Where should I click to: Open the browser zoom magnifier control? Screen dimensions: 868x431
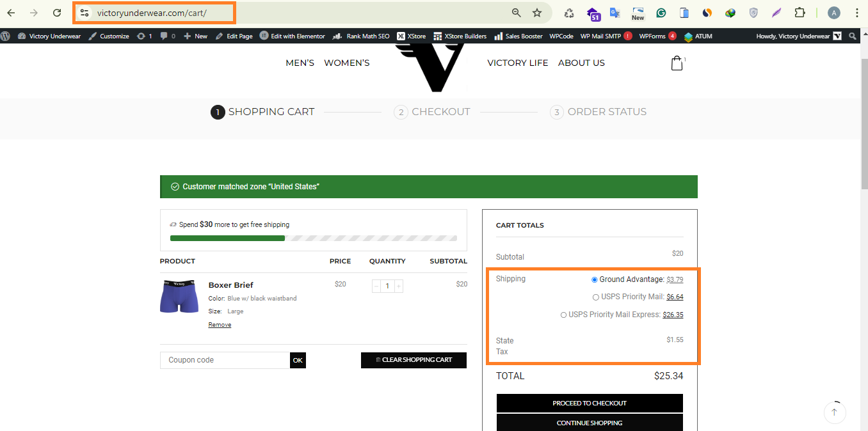(517, 13)
